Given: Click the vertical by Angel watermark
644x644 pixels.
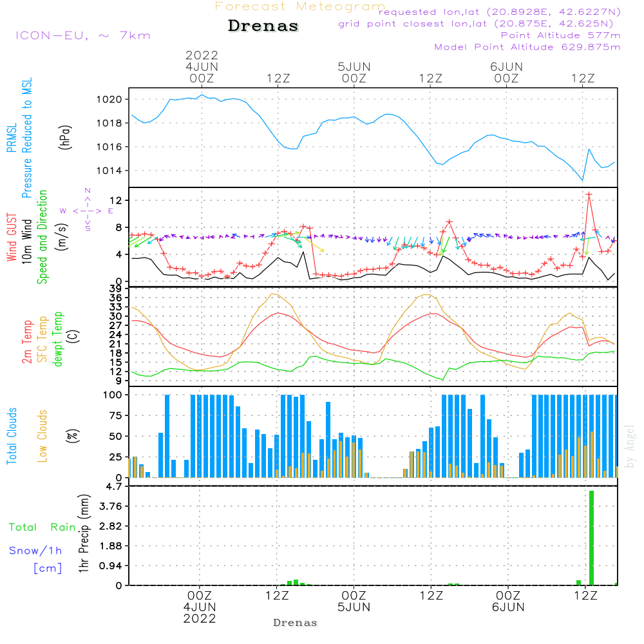Looking at the screenshot, I should pyautogui.click(x=630, y=446).
